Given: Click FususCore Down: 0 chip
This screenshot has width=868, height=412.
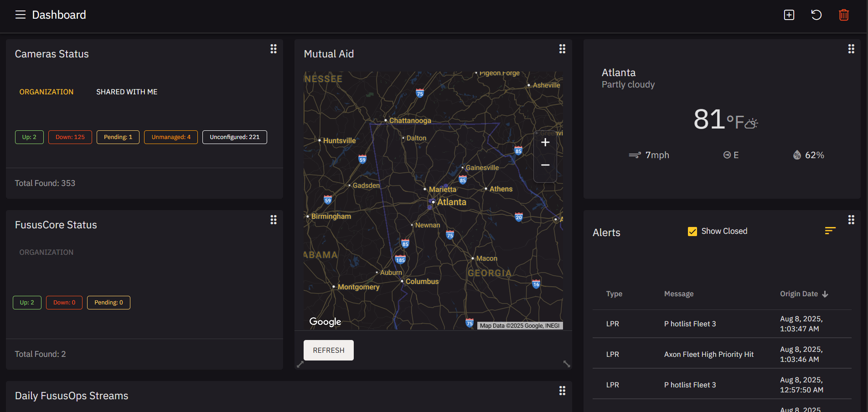Looking at the screenshot, I should coord(64,303).
